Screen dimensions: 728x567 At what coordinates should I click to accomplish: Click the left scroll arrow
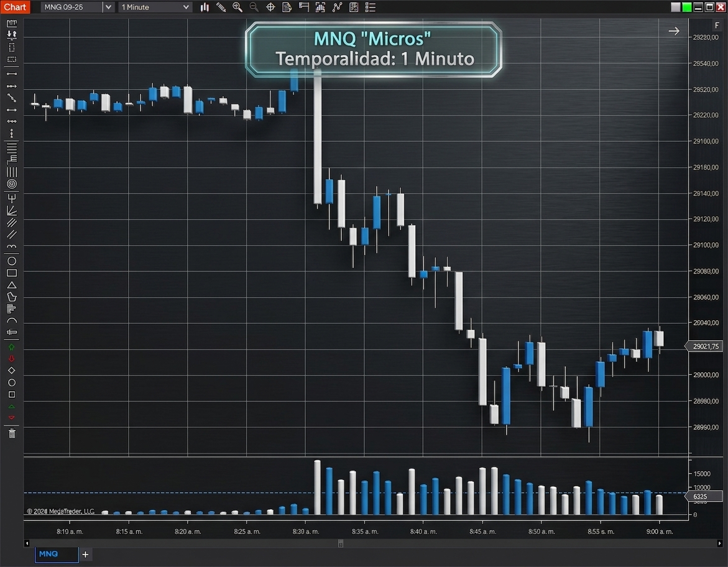click(27, 543)
